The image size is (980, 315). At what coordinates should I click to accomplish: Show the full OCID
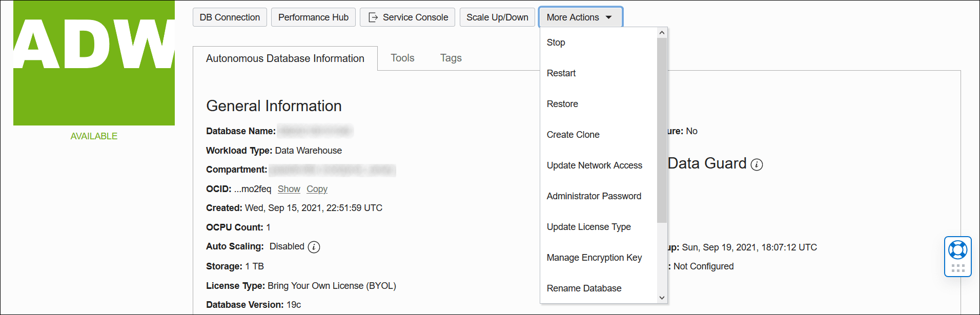pyautogui.click(x=289, y=189)
